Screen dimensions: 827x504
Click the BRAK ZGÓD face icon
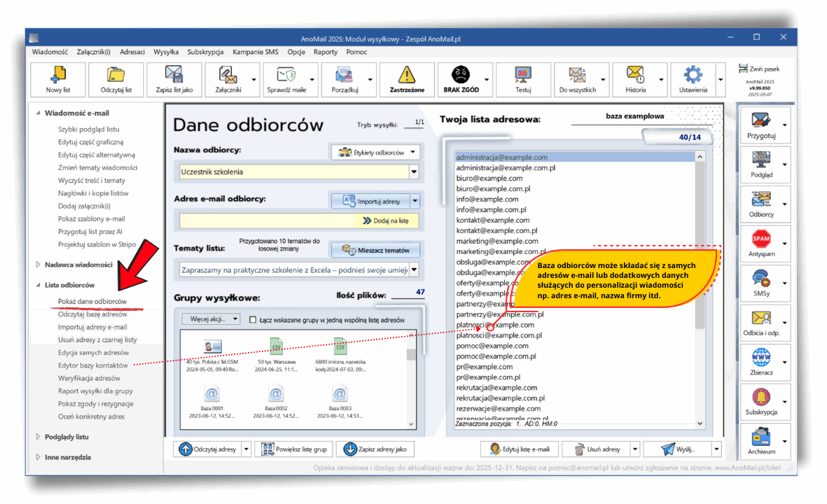(x=461, y=80)
